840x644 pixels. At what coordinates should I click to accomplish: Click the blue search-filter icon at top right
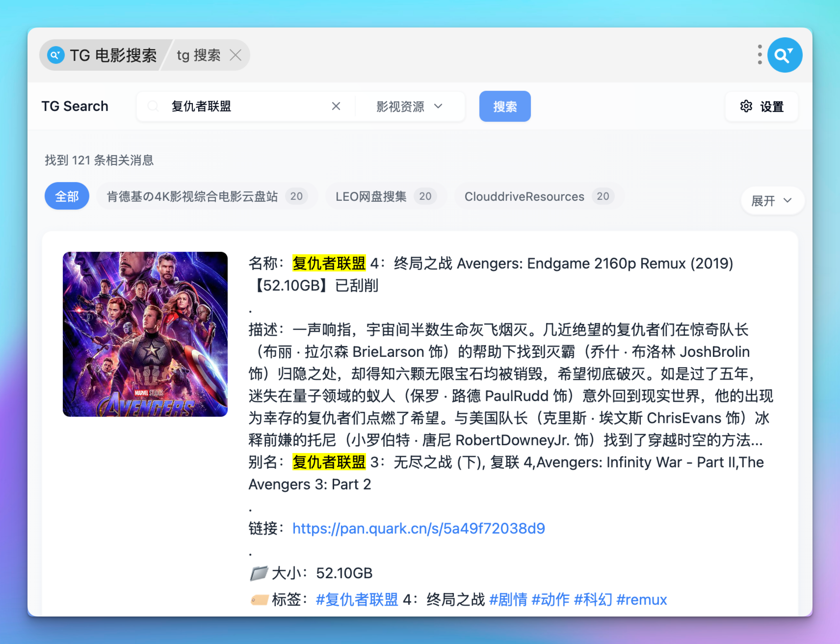click(x=785, y=55)
